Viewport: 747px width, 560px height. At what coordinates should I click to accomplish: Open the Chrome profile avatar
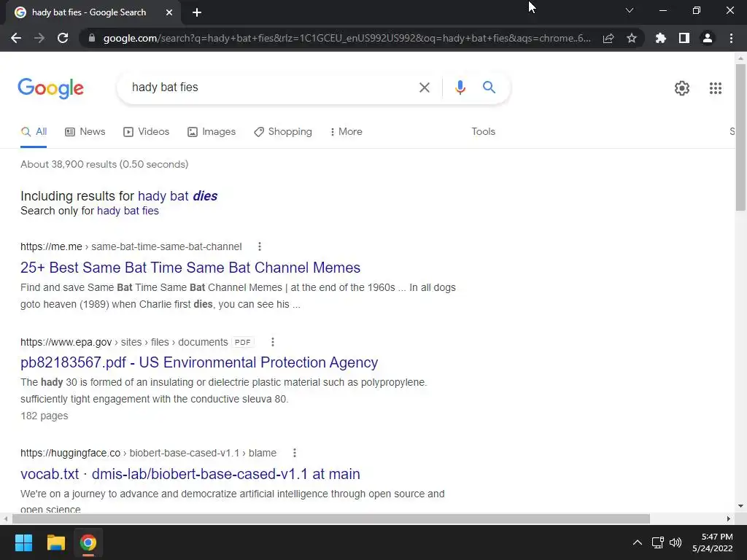coord(708,38)
